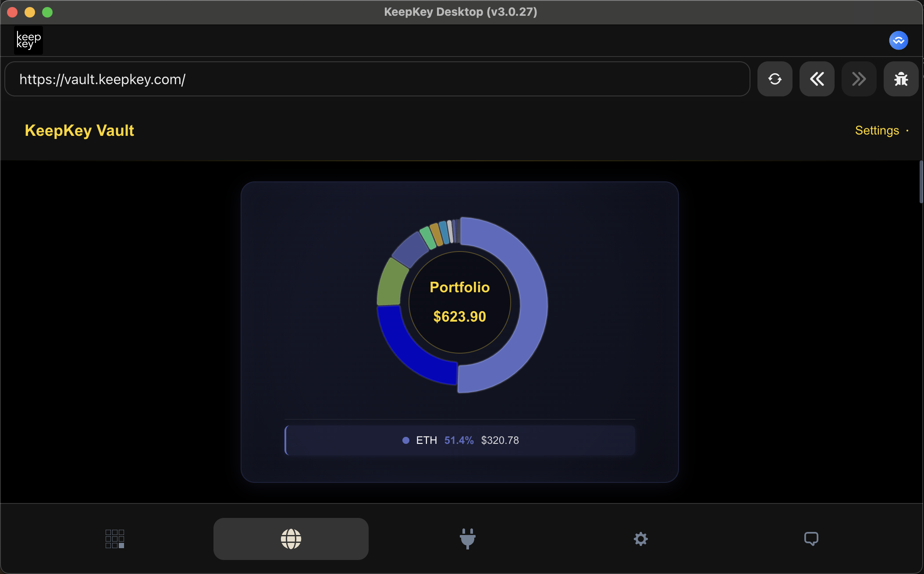Click the yellow minimize window button

30,12
